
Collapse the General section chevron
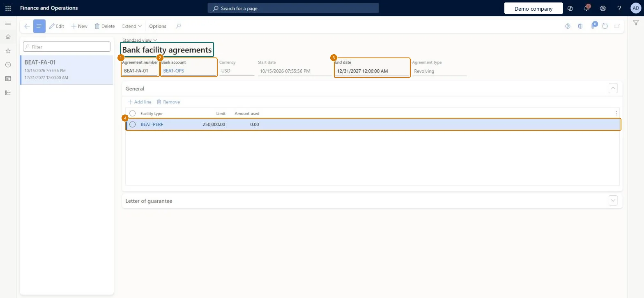(613, 88)
